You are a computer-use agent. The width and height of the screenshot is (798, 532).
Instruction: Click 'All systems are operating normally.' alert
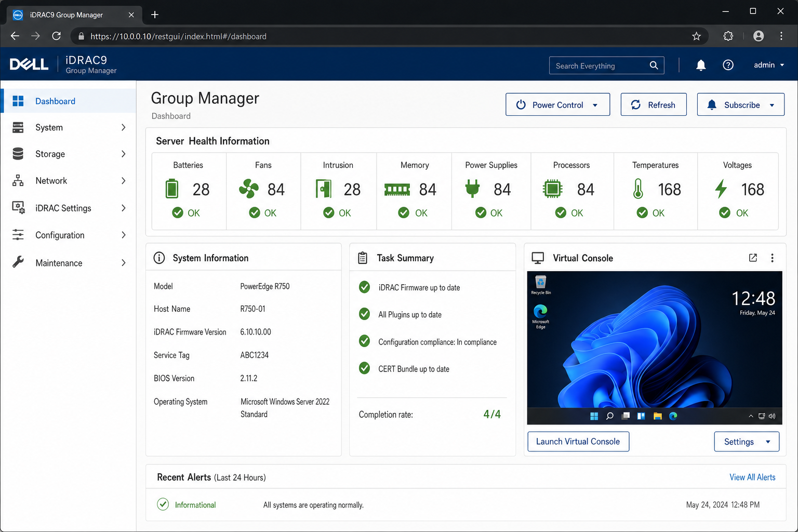(x=313, y=505)
